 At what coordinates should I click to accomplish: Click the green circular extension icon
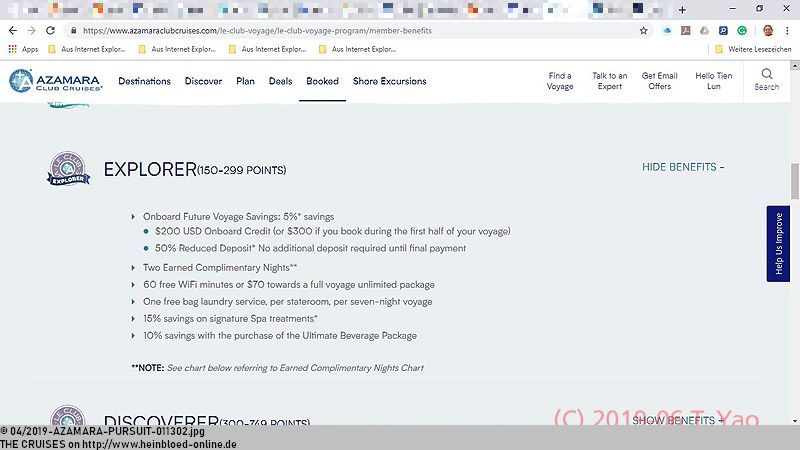[742, 31]
